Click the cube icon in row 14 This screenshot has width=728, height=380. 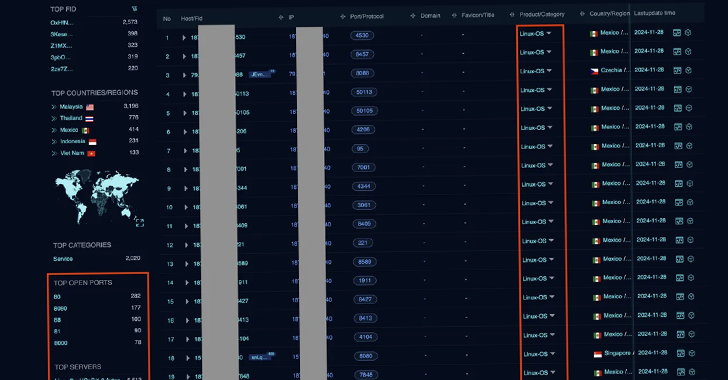691,277
